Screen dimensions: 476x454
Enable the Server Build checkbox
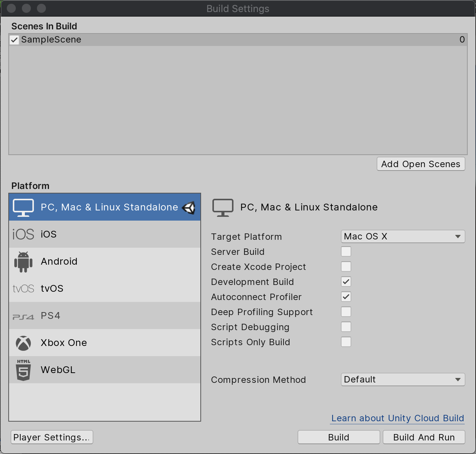tap(346, 251)
